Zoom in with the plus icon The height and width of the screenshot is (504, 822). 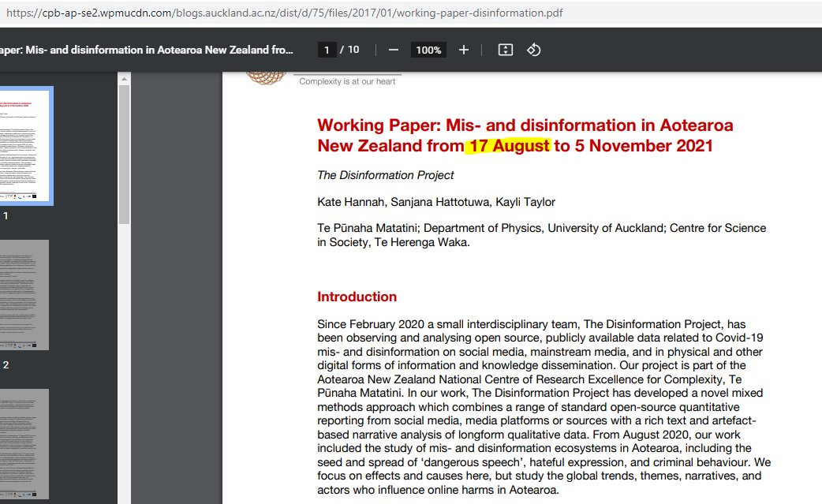[x=463, y=50]
